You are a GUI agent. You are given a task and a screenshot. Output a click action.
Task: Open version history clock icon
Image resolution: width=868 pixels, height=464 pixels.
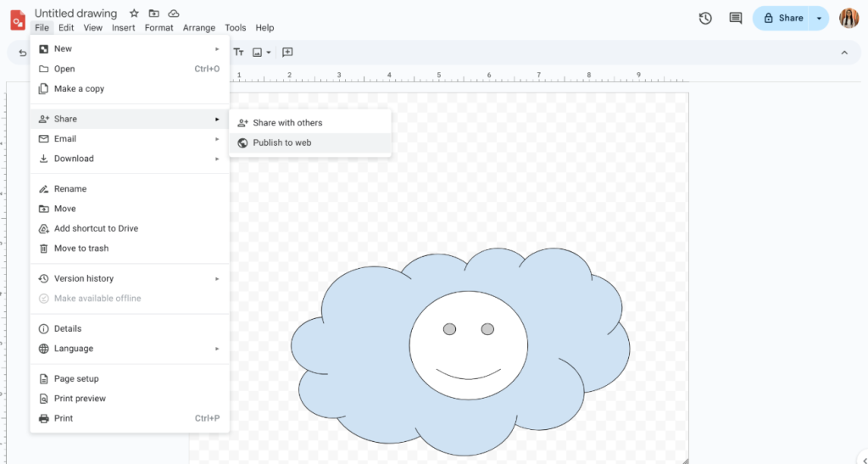tap(705, 18)
